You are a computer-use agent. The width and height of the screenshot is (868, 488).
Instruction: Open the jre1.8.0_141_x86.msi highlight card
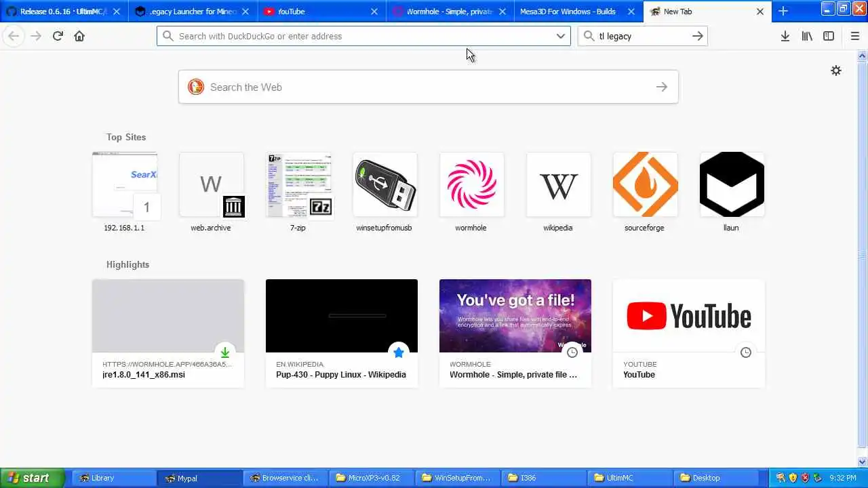click(x=168, y=333)
